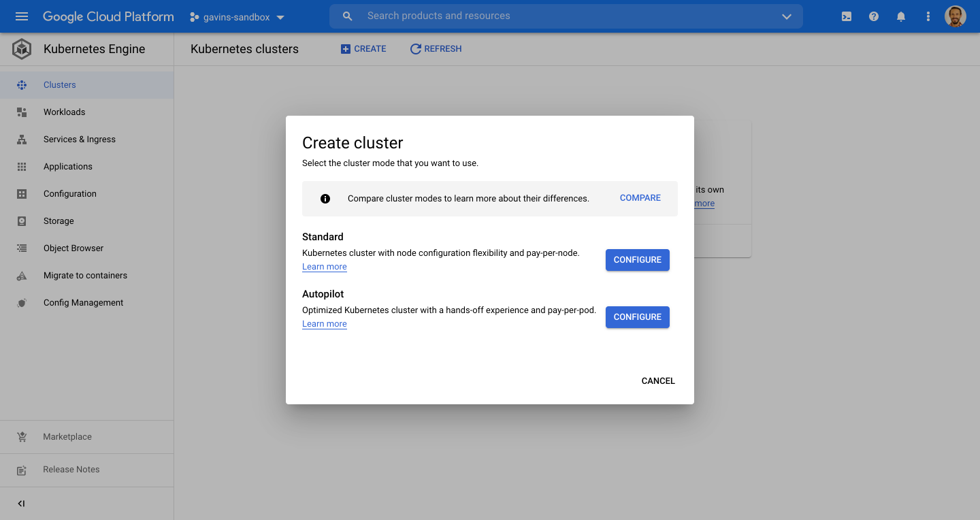
Task: Click Configure for the Standard cluster
Action: click(x=637, y=260)
